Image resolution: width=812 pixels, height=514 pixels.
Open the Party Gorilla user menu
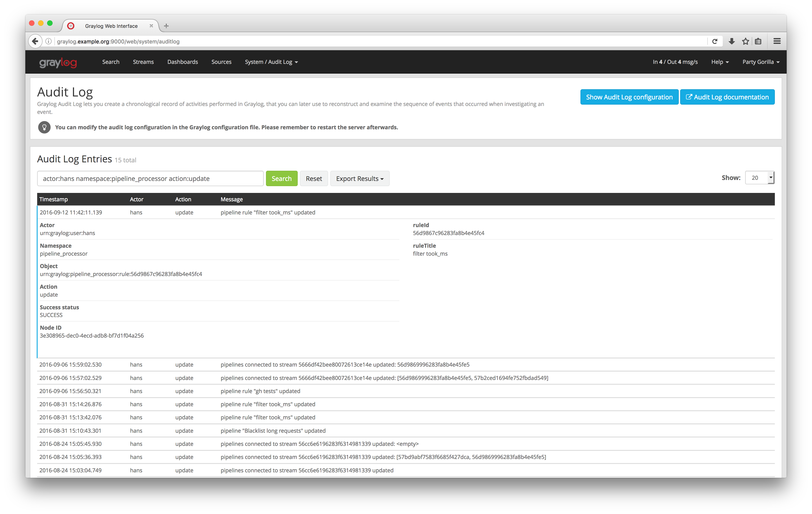(761, 62)
